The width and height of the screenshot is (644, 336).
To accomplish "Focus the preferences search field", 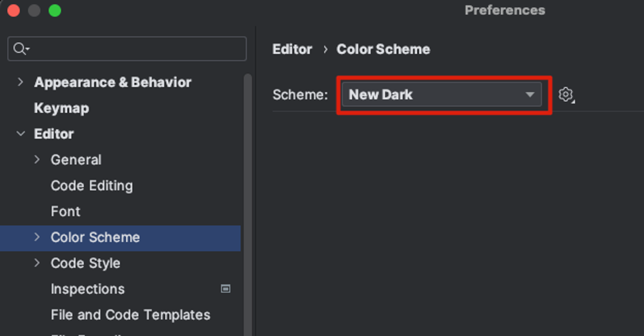I will (127, 49).
